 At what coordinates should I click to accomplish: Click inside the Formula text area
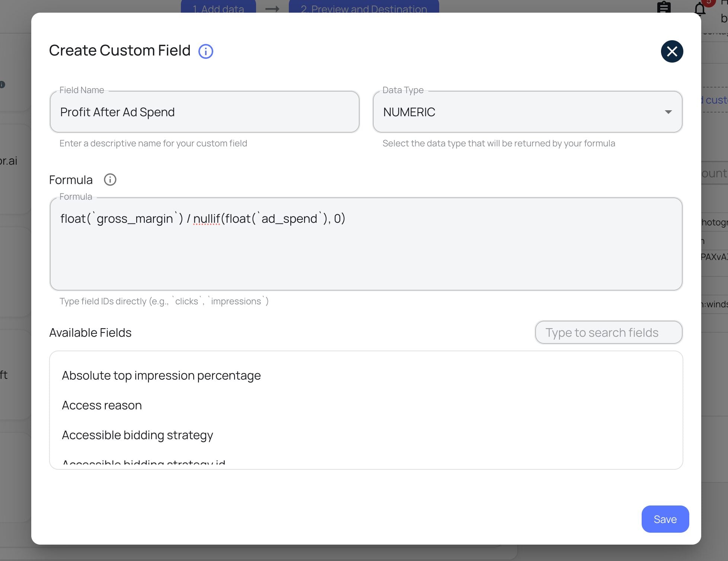[366, 244]
